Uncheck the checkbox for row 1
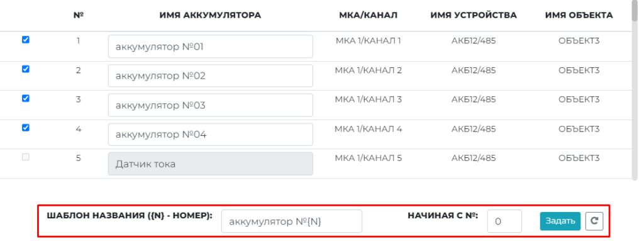Viewport: 644px width, 241px height. click(25, 40)
